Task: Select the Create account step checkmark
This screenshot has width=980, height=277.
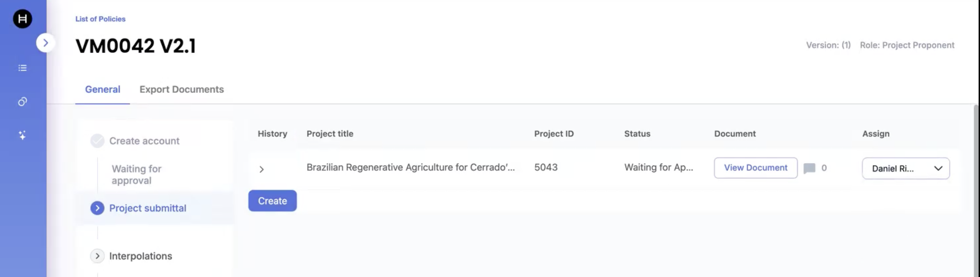Action: click(x=97, y=141)
